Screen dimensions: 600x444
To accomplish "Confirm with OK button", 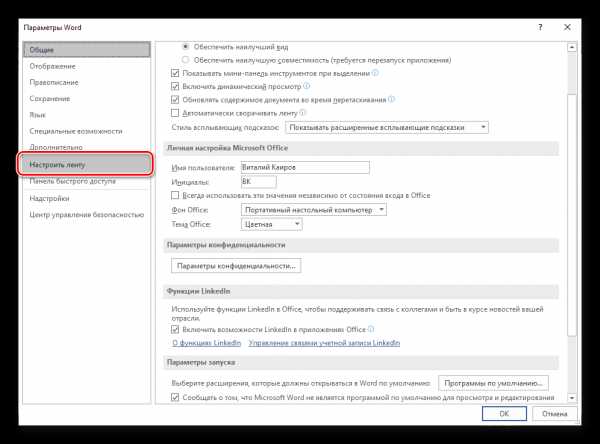I will pyautogui.click(x=504, y=414).
